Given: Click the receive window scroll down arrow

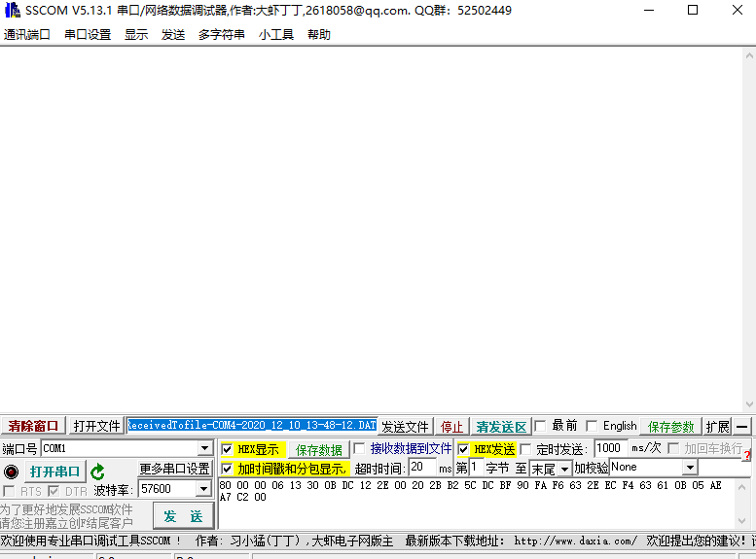Looking at the screenshot, I should pos(749,403).
